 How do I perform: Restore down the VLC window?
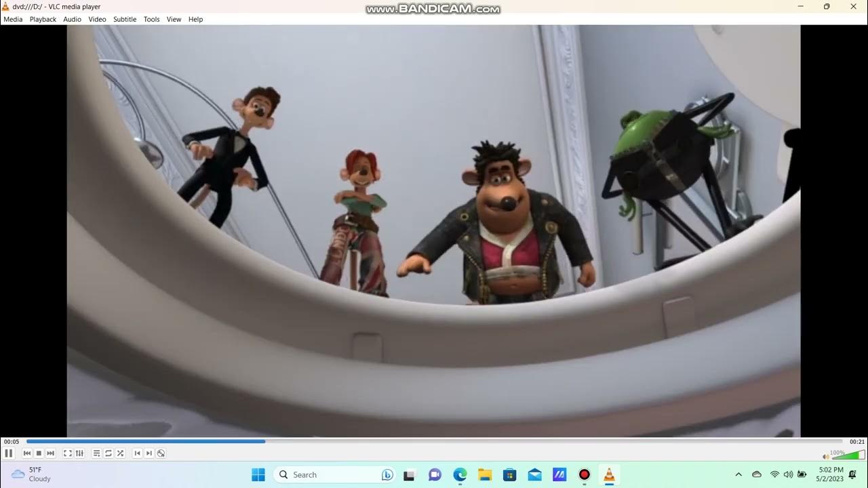827,7
